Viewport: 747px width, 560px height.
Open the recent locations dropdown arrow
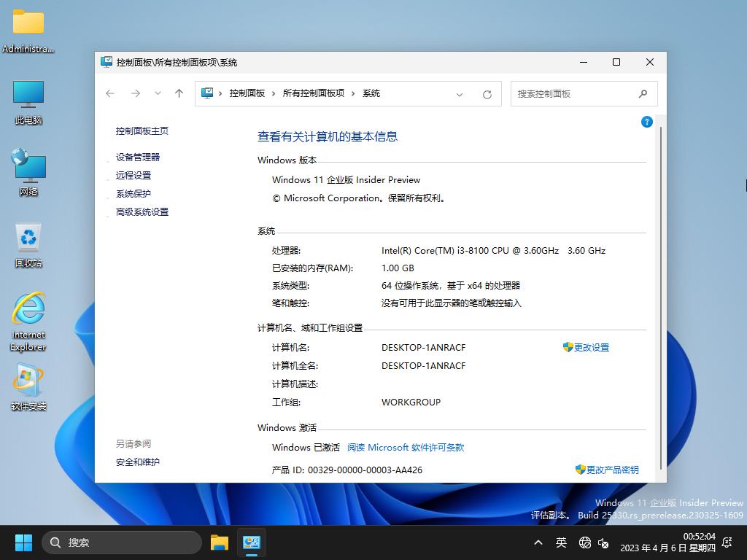(x=158, y=93)
